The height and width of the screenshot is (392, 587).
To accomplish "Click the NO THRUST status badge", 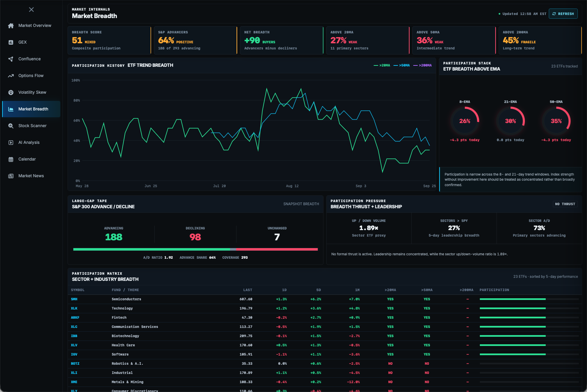I will [x=565, y=204].
